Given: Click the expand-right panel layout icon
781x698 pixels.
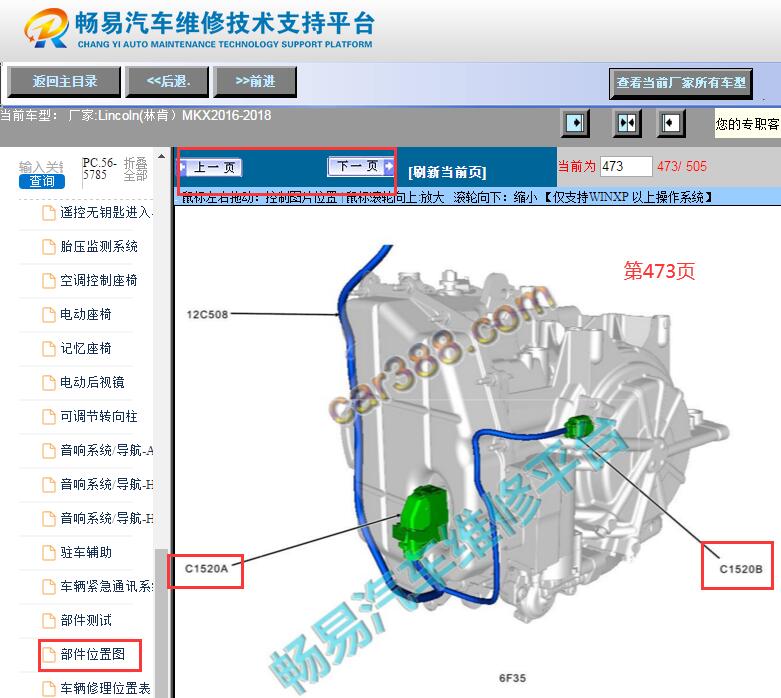Looking at the screenshot, I should (x=575, y=123).
